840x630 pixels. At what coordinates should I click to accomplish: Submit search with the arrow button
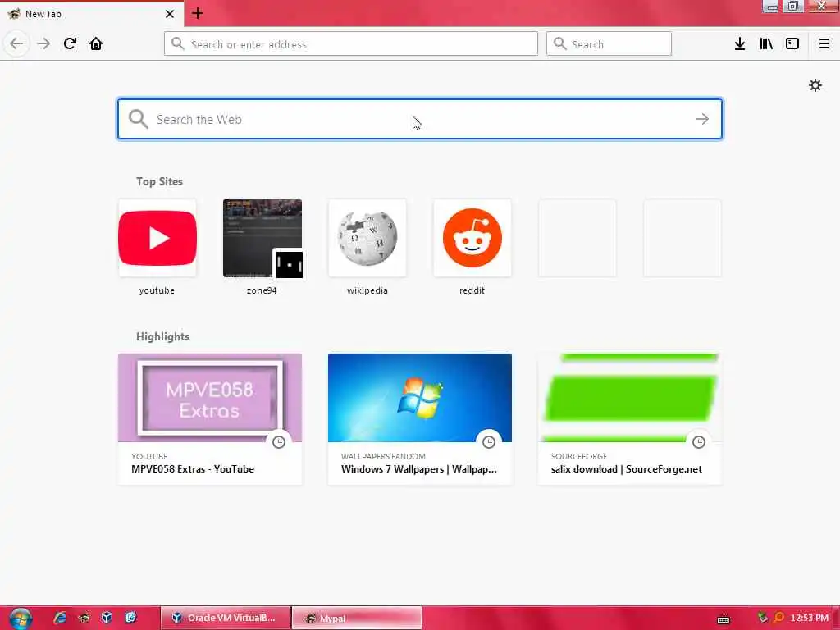702,119
